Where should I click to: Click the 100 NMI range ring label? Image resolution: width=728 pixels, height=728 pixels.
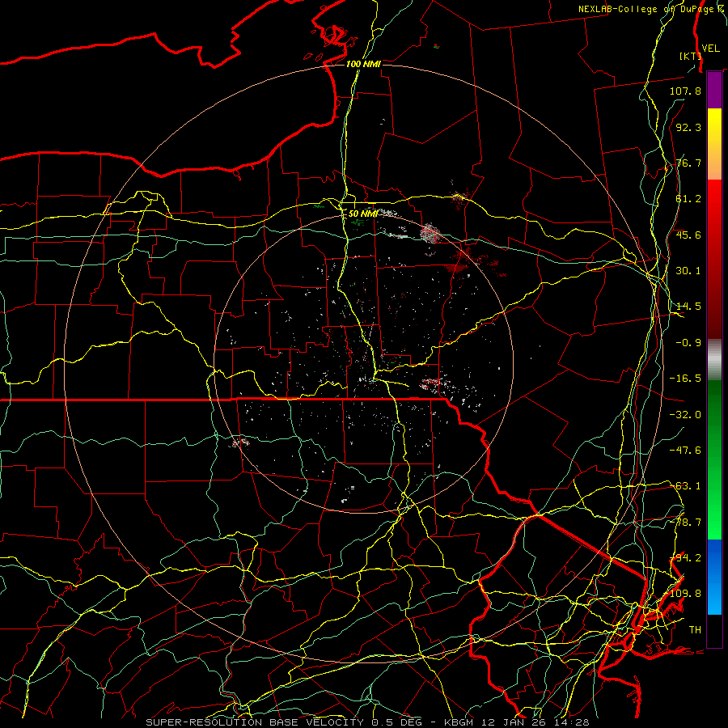pos(363,64)
